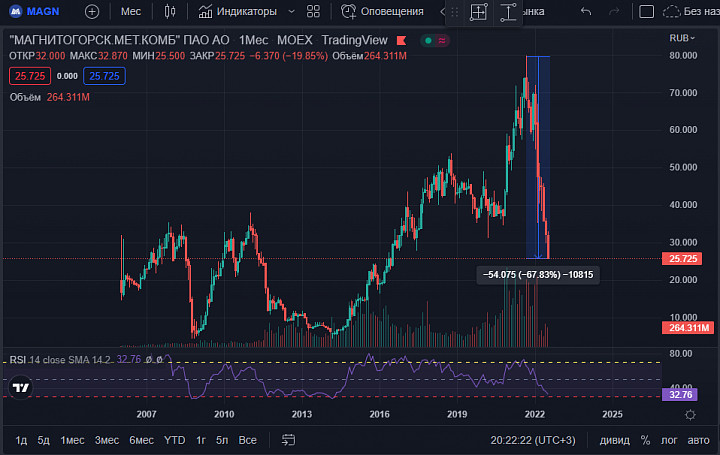
Task: Select the measure tool in floating toolbar
Action: (x=478, y=12)
